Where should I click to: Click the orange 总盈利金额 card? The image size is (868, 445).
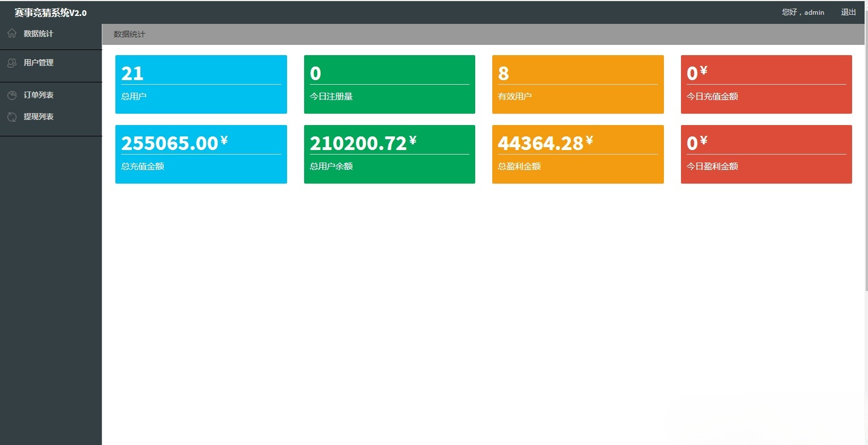coord(578,154)
